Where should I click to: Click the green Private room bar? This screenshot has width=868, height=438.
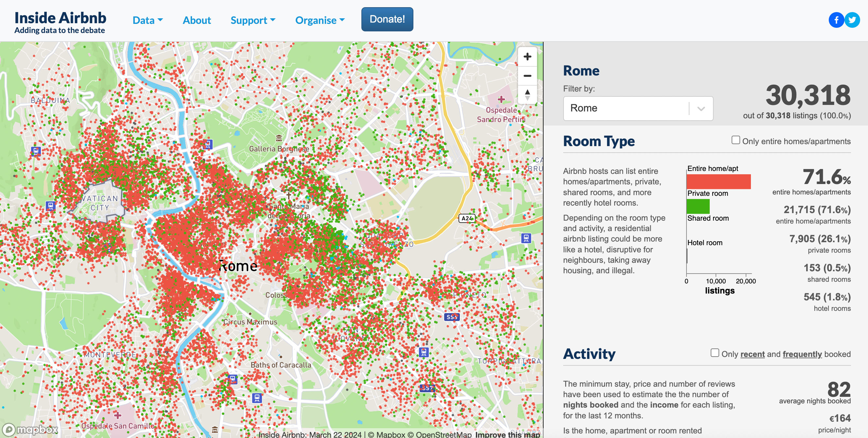[698, 206]
